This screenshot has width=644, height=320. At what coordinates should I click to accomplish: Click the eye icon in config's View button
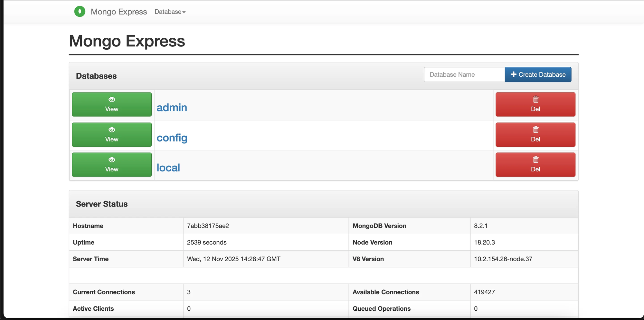[112, 130]
